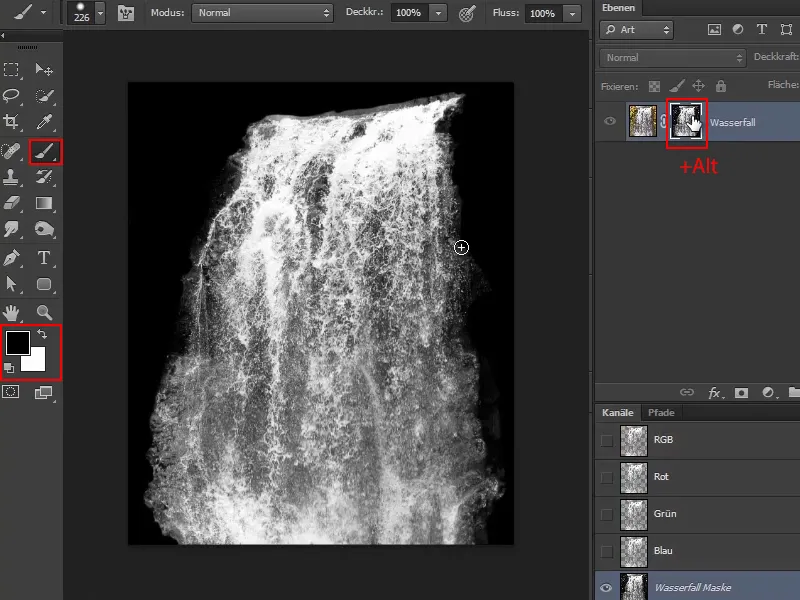This screenshot has width=800, height=600.
Task: Enable airbrush build-up mode
Action: pos(467,14)
